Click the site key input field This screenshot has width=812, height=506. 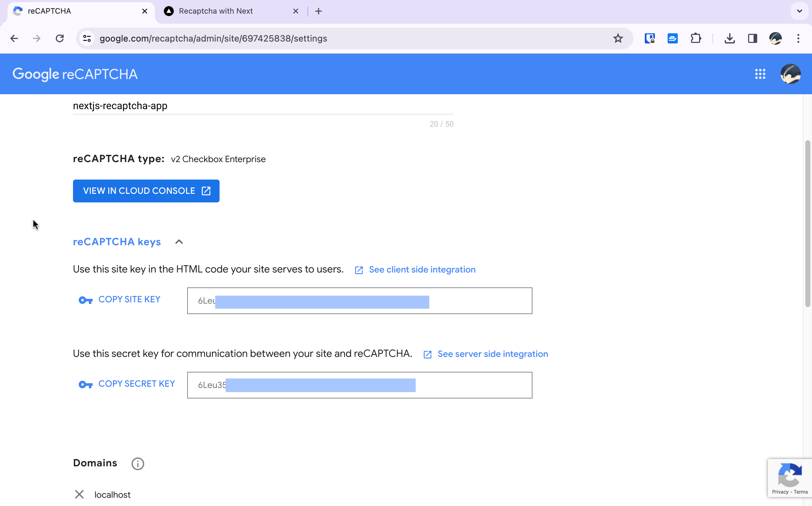pyautogui.click(x=359, y=300)
